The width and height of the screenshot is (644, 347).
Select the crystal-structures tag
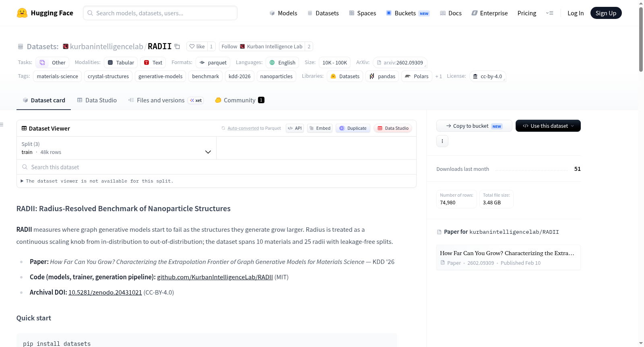108,76
